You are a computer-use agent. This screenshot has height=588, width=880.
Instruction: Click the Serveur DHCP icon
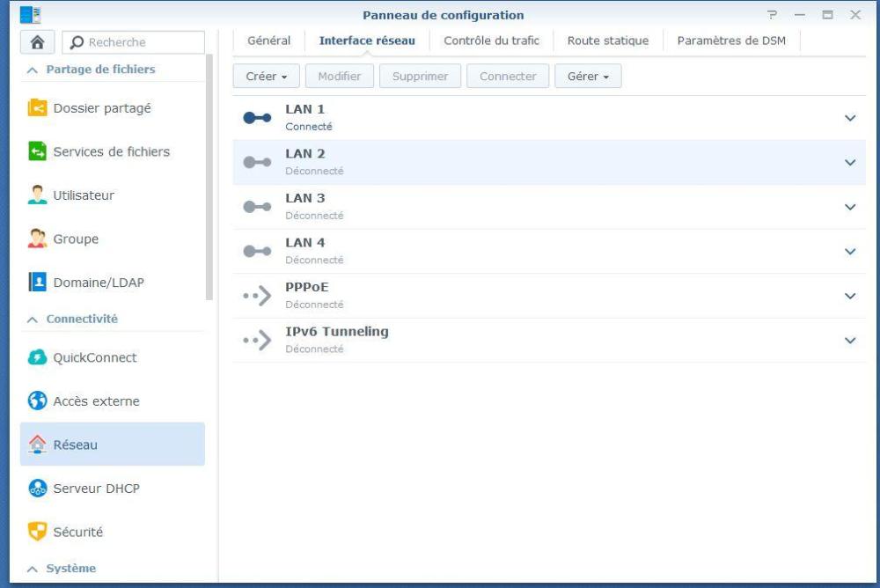[38, 489]
